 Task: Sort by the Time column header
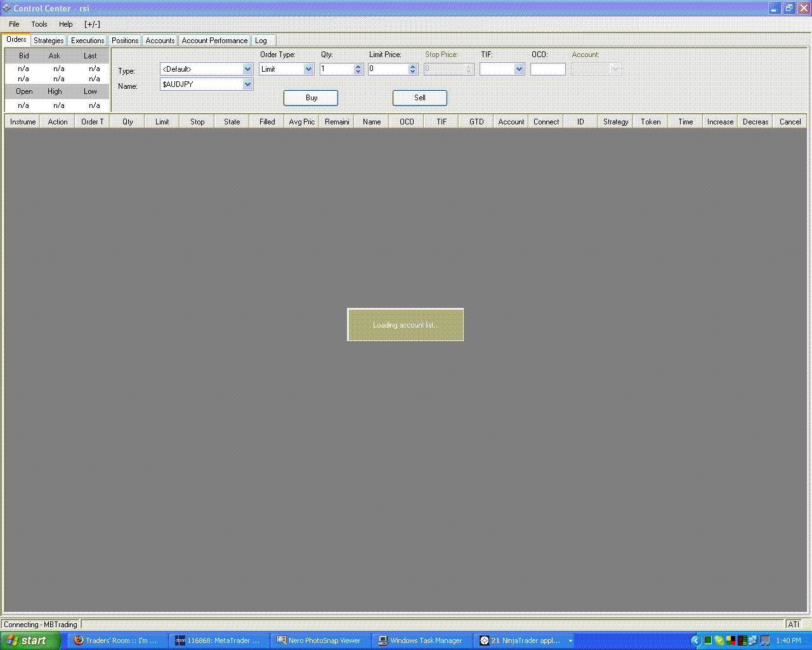click(685, 122)
